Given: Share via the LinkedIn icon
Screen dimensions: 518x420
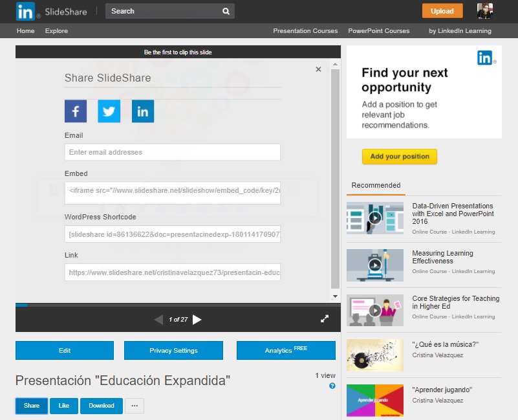Looking at the screenshot, I should (x=143, y=111).
